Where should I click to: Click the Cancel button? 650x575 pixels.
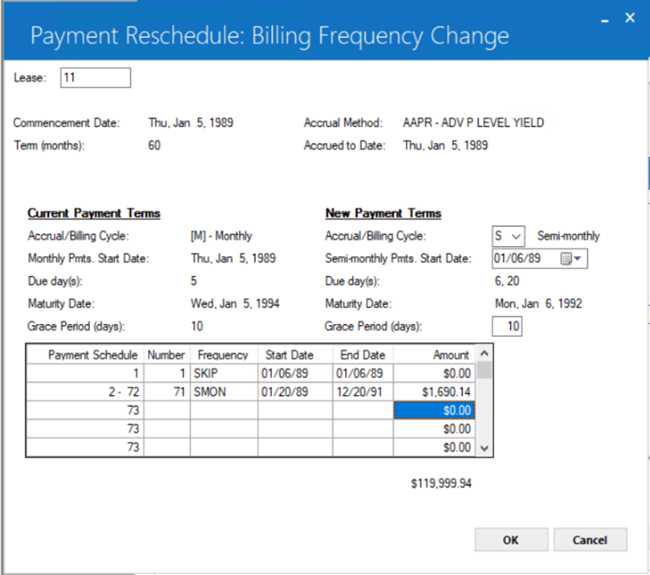[x=590, y=540]
